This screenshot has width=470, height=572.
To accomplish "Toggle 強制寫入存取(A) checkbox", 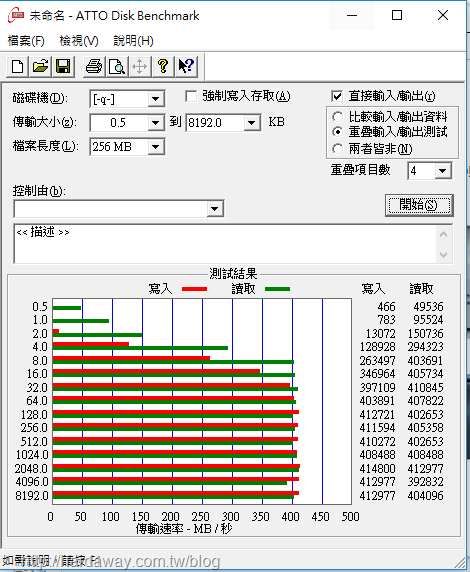I will [x=191, y=97].
